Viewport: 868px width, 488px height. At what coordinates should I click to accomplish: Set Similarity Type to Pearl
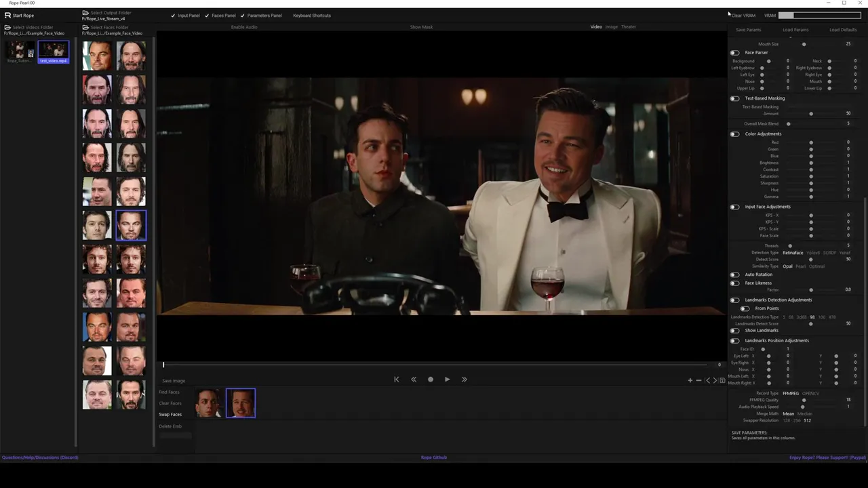pos(801,266)
